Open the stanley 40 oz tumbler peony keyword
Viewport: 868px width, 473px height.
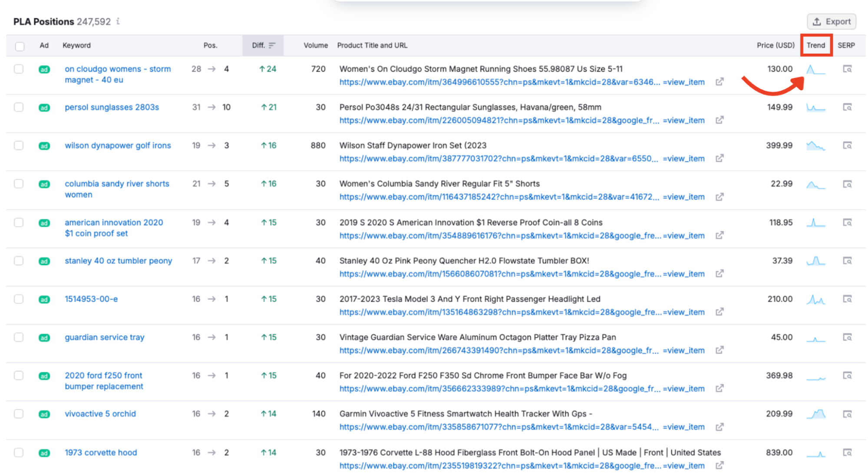[118, 261]
